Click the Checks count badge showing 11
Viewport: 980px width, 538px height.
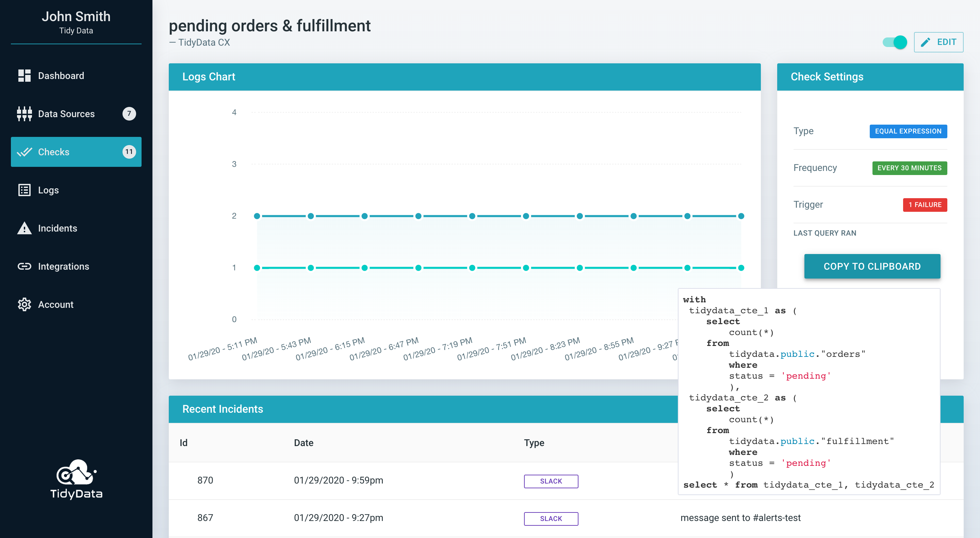pos(129,152)
